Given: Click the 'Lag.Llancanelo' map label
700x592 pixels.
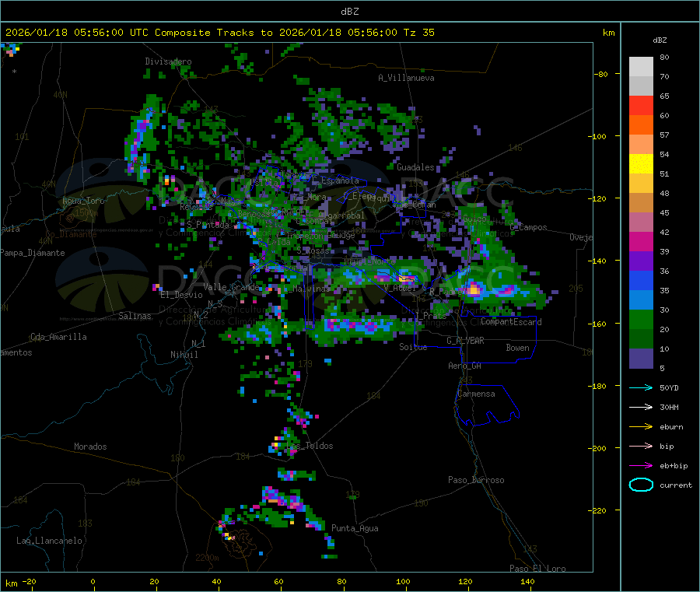Looking at the screenshot, I should (49, 541).
